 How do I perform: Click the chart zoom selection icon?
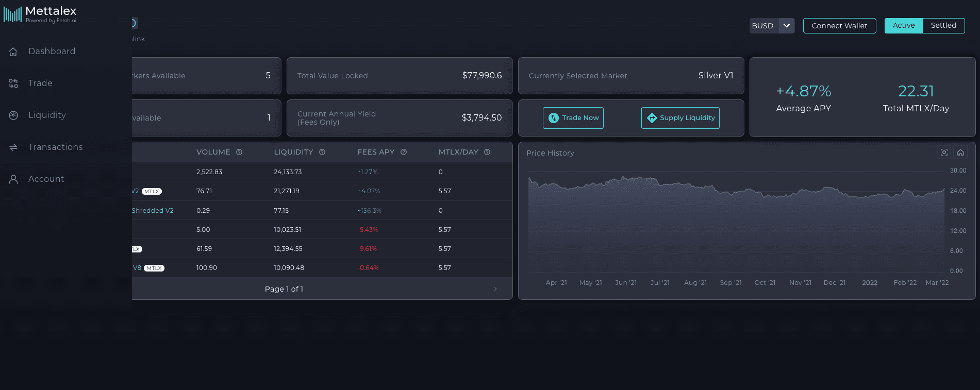click(944, 152)
